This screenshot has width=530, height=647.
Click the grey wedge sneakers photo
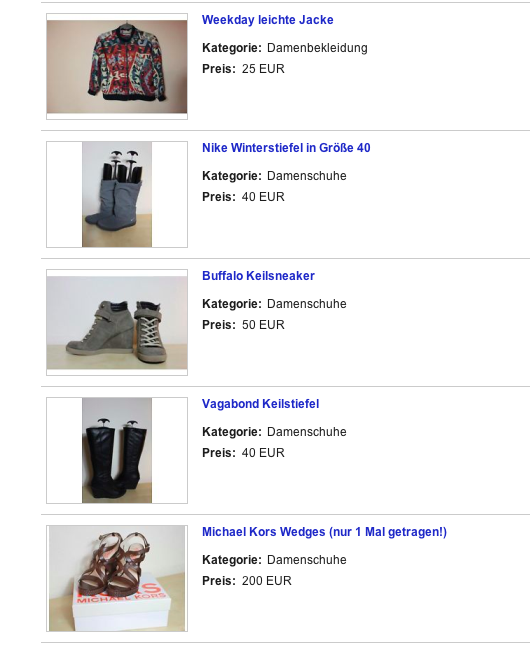(x=117, y=322)
